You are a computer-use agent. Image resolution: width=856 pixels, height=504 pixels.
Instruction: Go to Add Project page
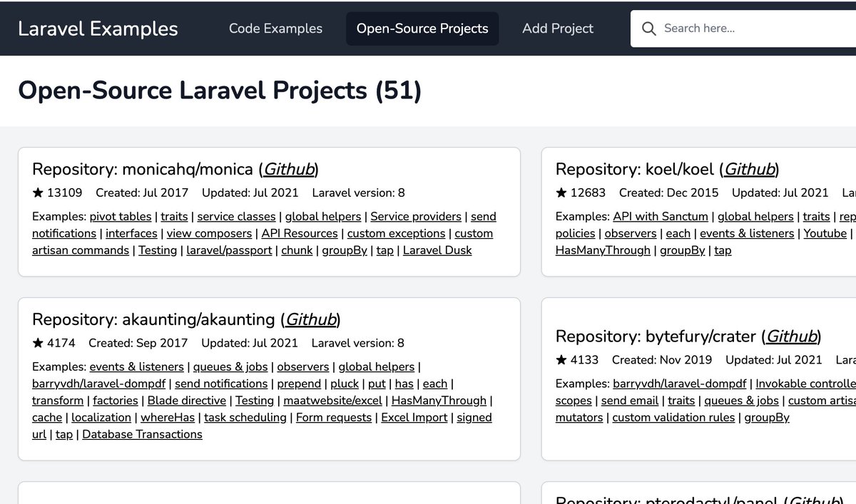[x=558, y=29]
